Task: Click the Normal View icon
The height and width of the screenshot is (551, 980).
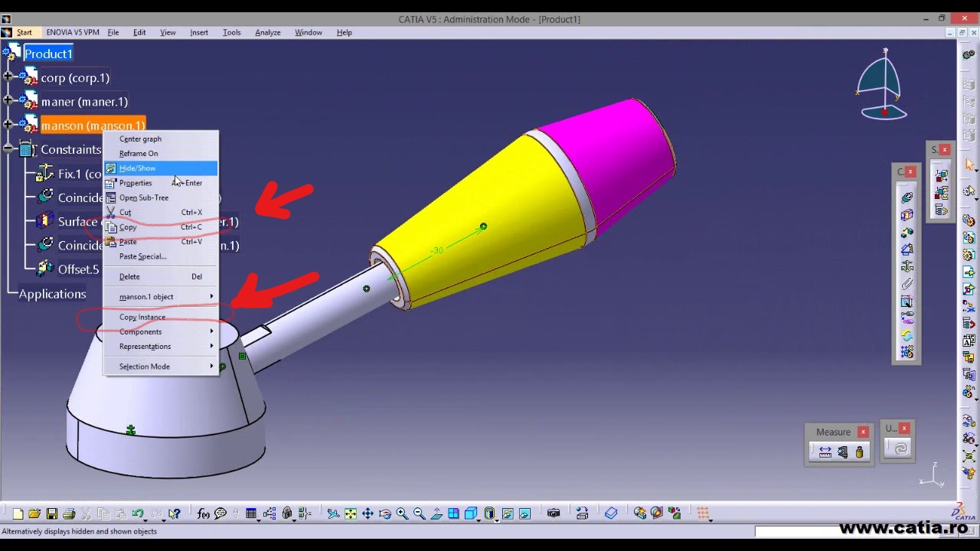Action: [436, 514]
